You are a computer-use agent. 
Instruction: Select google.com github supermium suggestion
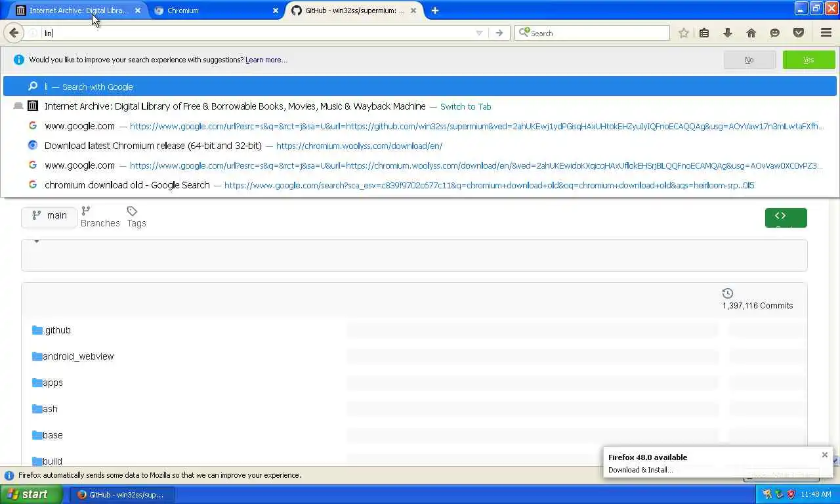coord(420,126)
